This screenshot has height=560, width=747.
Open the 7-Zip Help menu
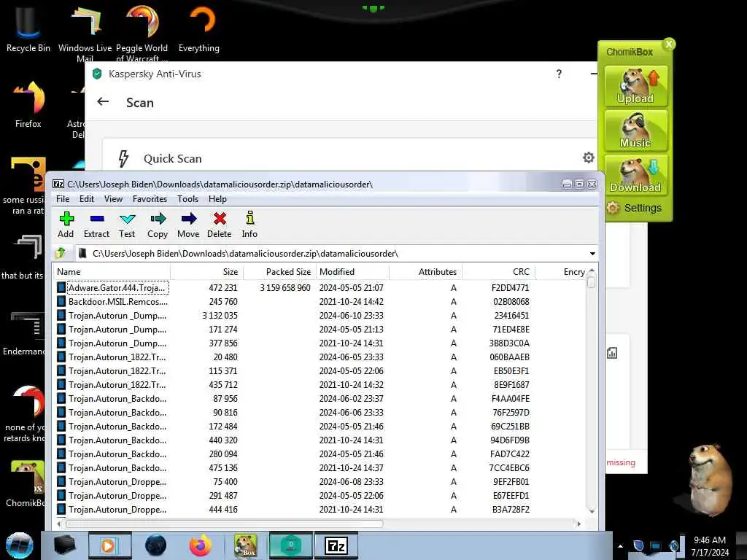click(217, 199)
